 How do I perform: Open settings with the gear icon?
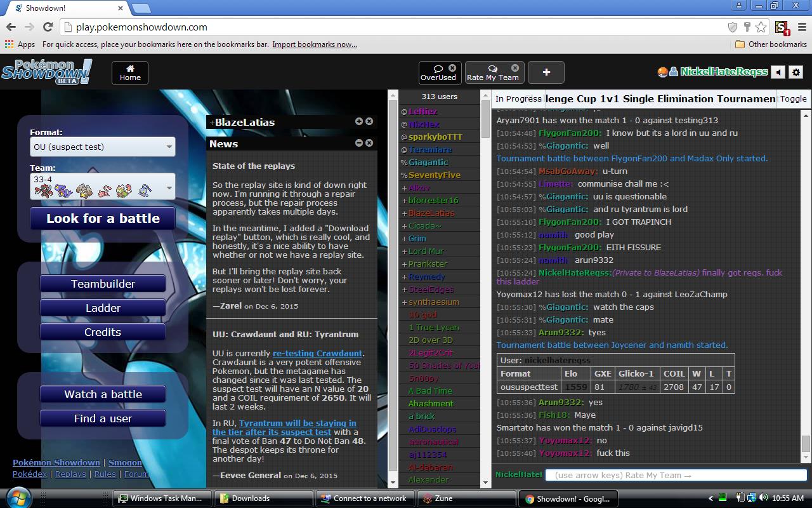[x=796, y=72]
